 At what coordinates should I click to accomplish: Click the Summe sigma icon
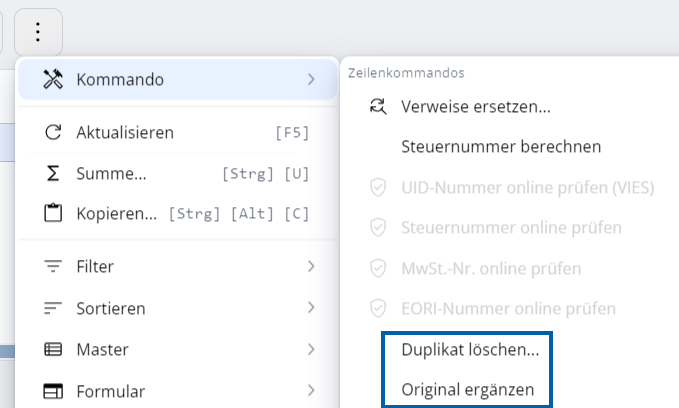53,174
